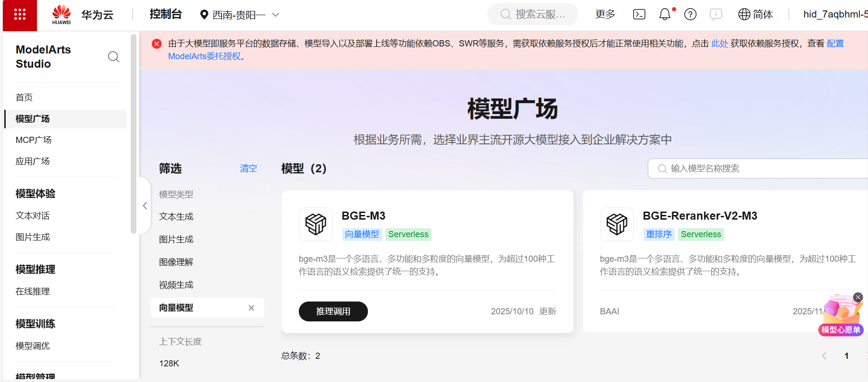Viewport: 868px width, 382px height.
Task: Click 2025/10/10 更新 date text
Action: 523,311
